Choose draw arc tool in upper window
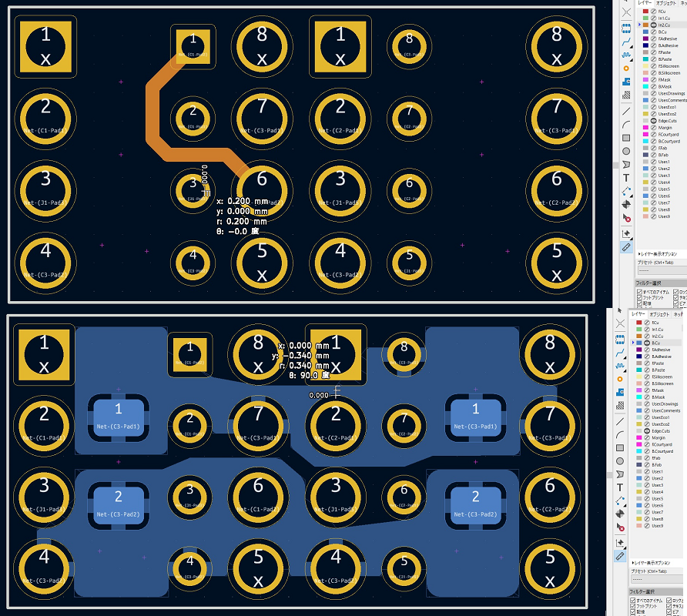The image size is (687, 616). click(x=626, y=125)
